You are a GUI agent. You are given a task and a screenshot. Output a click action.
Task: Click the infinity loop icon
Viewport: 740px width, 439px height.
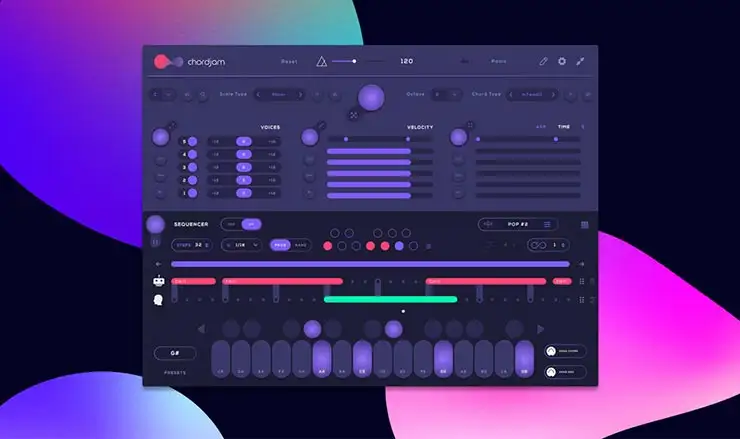538,245
